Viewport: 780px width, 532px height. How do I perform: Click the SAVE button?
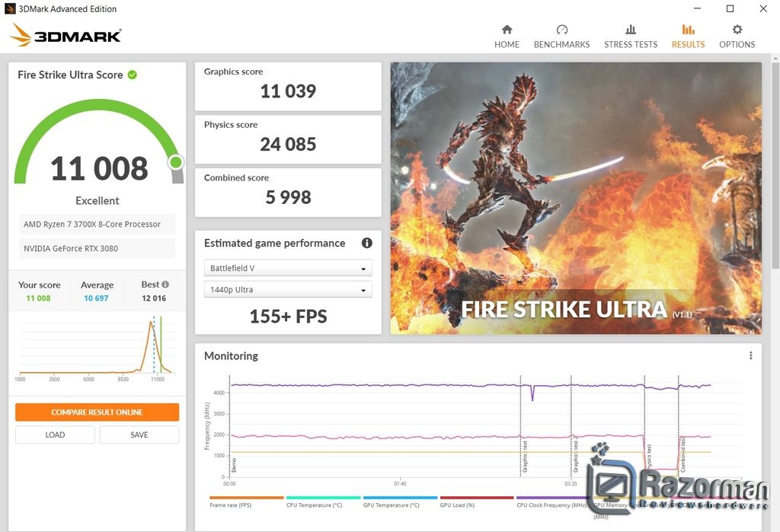139,435
